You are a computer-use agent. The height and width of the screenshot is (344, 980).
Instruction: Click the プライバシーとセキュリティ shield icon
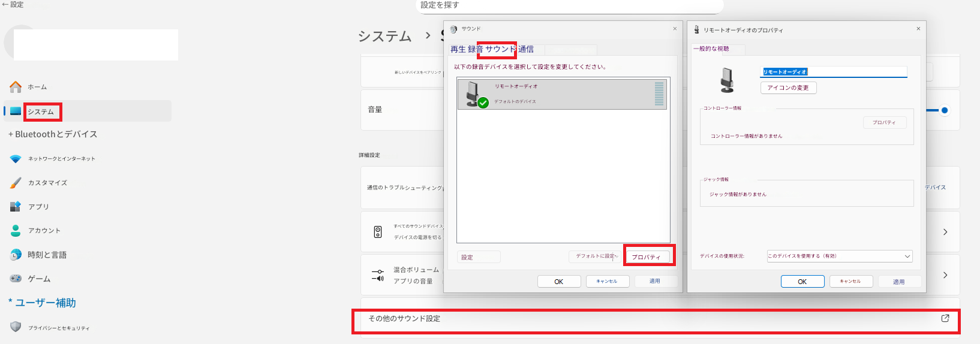(16, 327)
